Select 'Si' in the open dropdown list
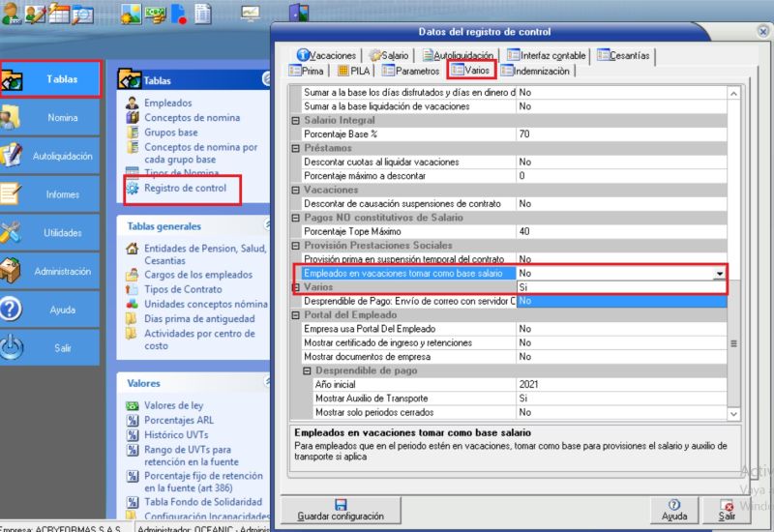The image size is (774, 532). click(x=619, y=288)
